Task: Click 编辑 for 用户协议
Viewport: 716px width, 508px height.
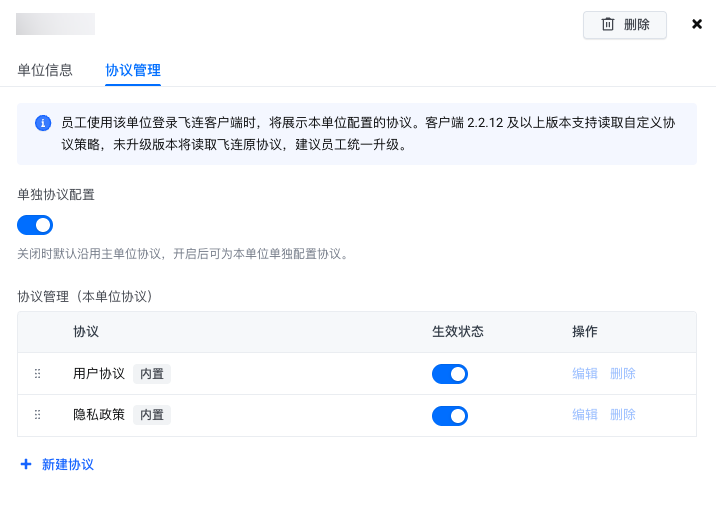Action: point(585,374)
